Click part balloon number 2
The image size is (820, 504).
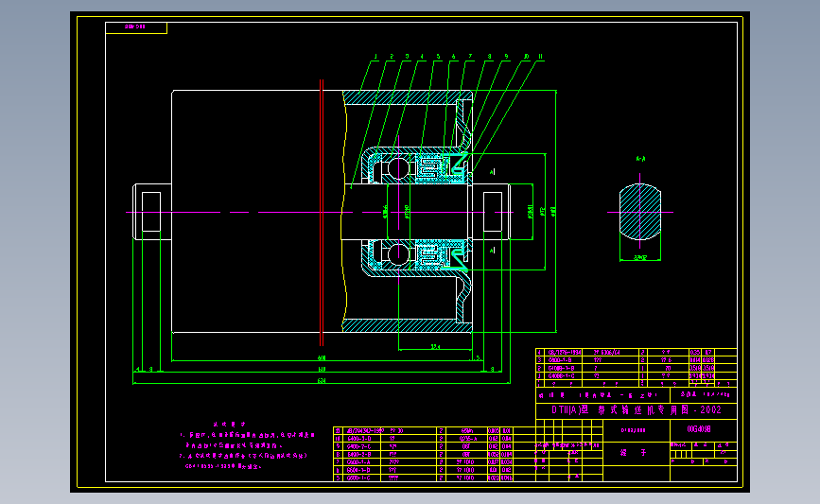click(392, 57)
